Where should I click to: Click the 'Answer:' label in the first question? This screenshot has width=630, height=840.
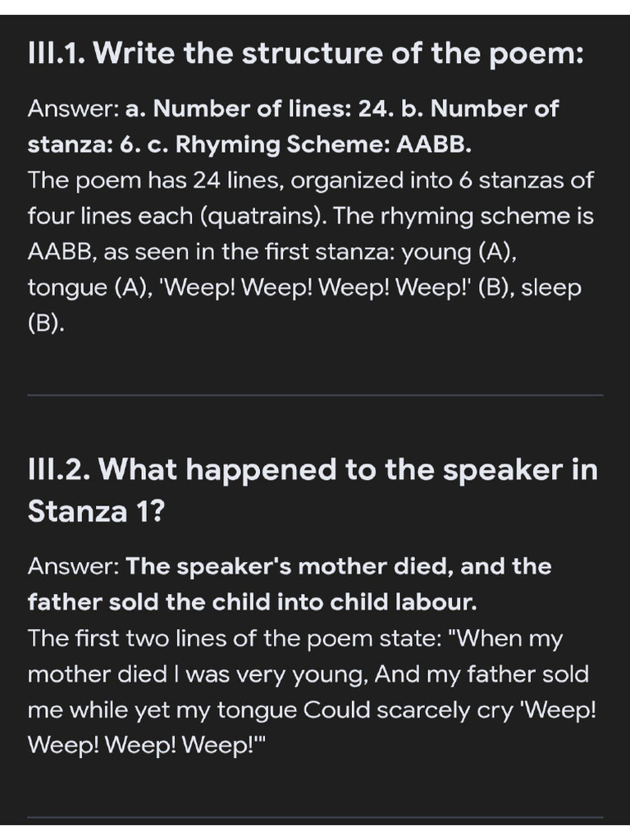coord(73,109)
